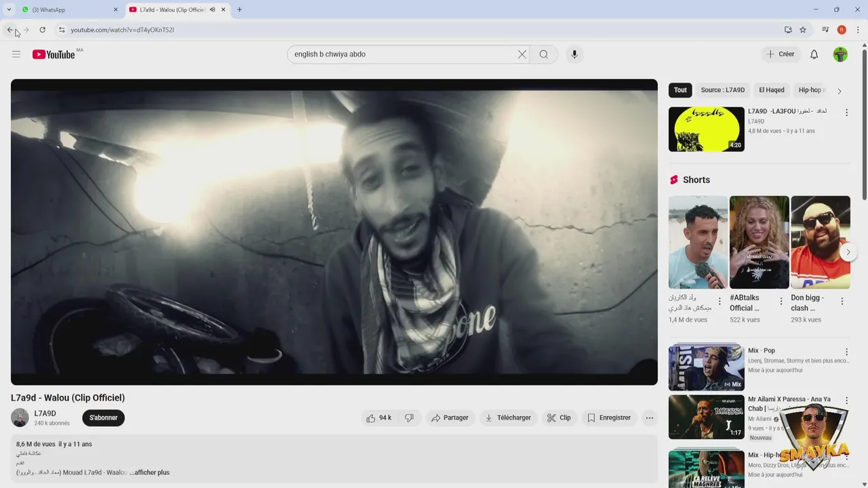
Task: Open account avatar menu
Action: coord(840,54)
